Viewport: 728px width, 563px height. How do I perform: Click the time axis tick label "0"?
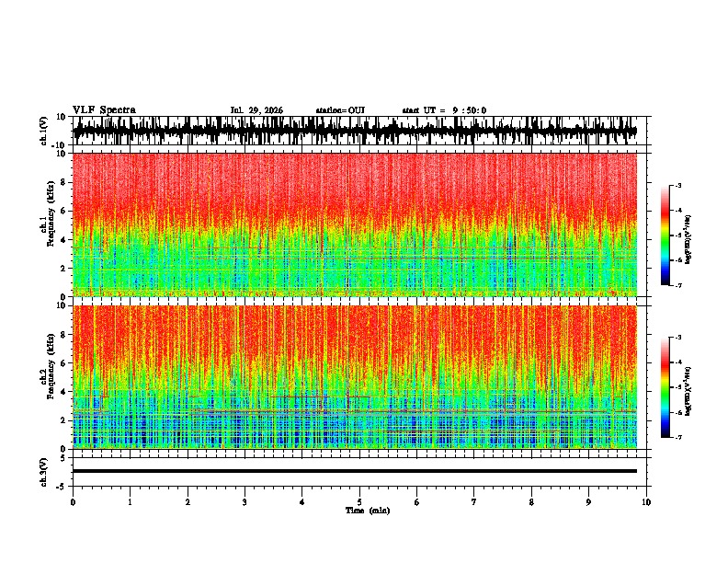click(x=73, y=502)
